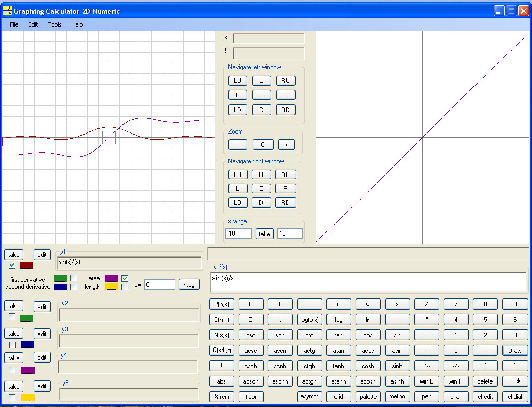Screen dimensions: 532x407
Task: Move cursor left with <-- key
Action: point(427,366)
